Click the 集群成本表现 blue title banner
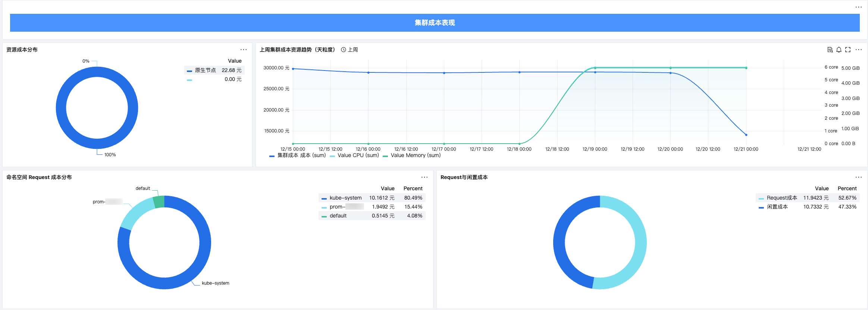 (435, 23)
